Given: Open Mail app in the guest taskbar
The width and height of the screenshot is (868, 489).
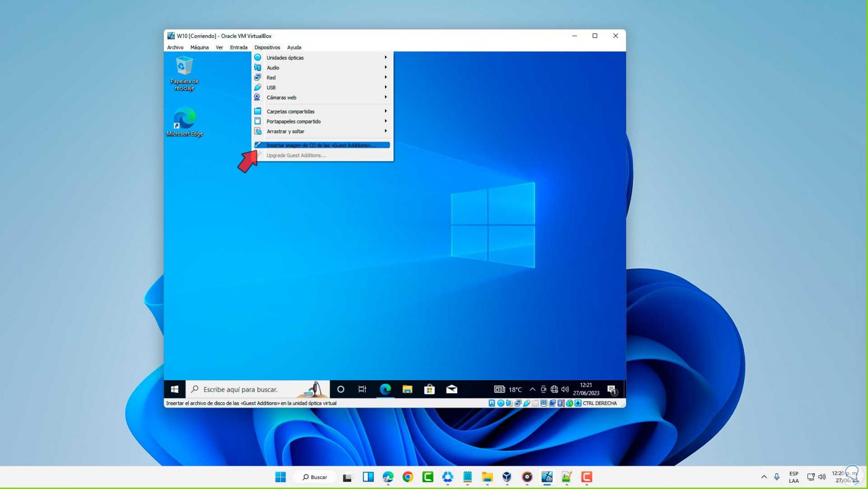Looking at the screenshot, I should click(x=452, y=390).
